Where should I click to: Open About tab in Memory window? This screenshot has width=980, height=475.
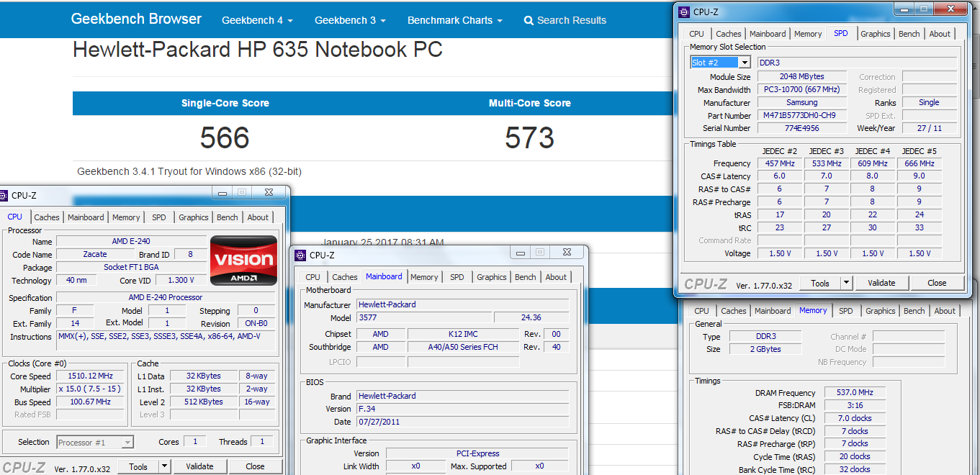(x=945, y=311)
